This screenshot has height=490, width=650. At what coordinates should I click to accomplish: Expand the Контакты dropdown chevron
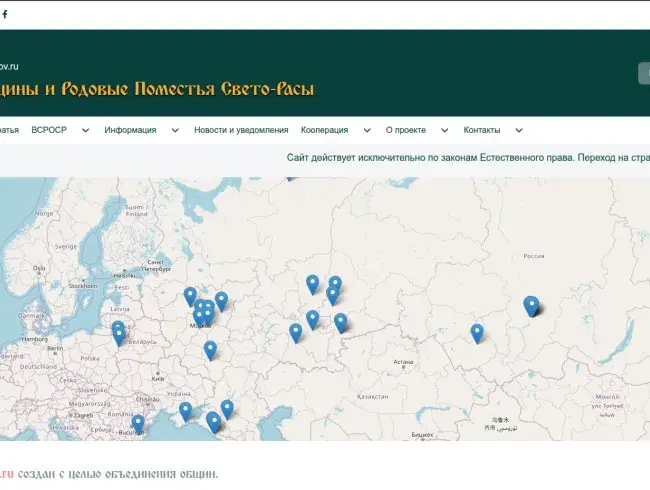click(519, 130)
